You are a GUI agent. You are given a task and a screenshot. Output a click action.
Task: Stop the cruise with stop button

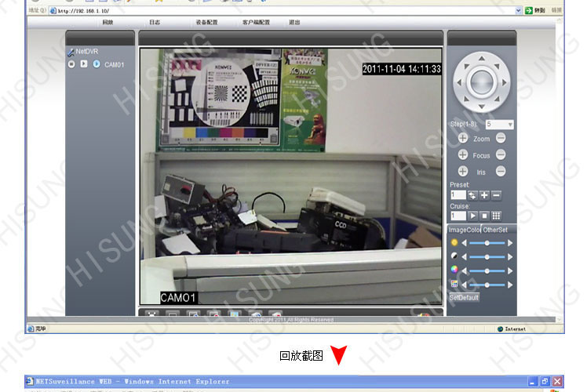(484, 216)
